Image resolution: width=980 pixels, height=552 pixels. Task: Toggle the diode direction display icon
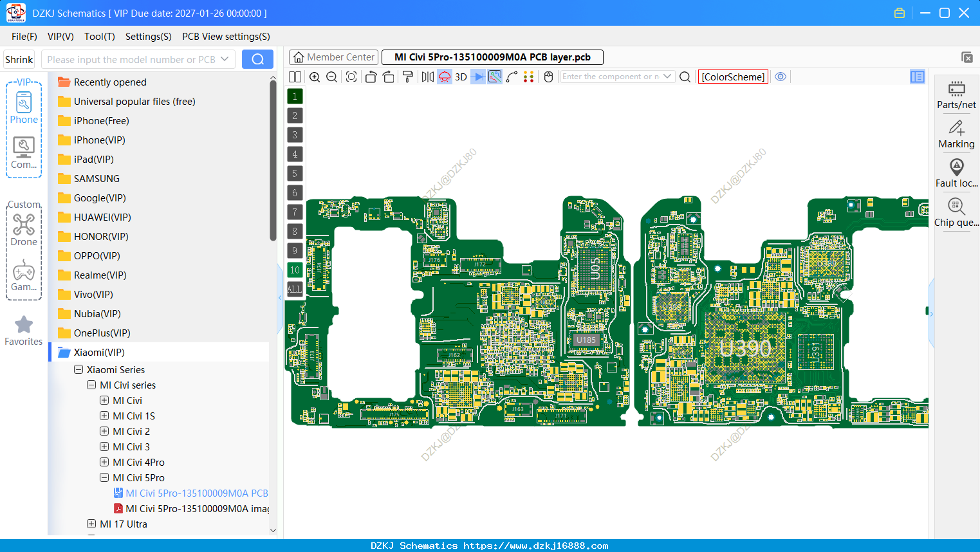[x=478, y=77]
